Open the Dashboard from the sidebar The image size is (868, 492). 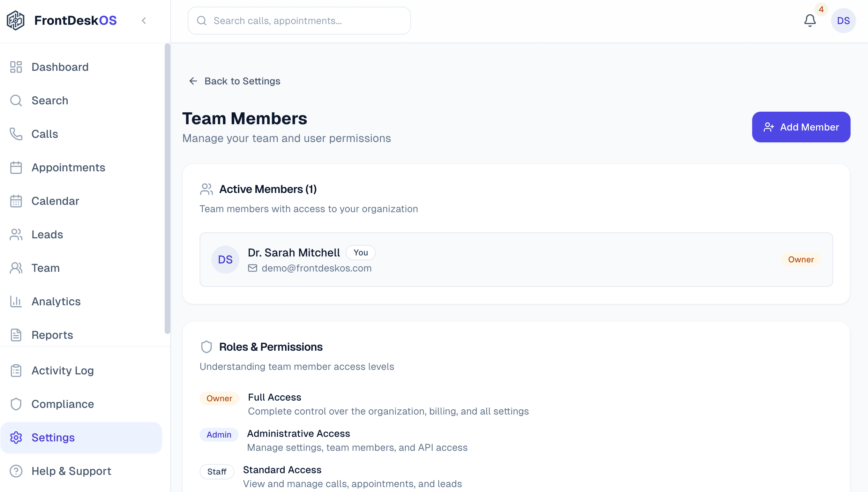60,67
